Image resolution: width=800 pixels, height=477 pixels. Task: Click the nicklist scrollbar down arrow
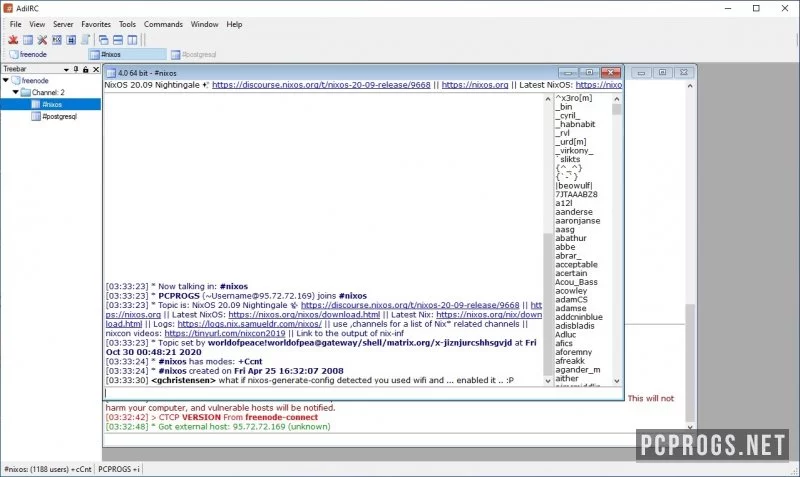[616, 381]
